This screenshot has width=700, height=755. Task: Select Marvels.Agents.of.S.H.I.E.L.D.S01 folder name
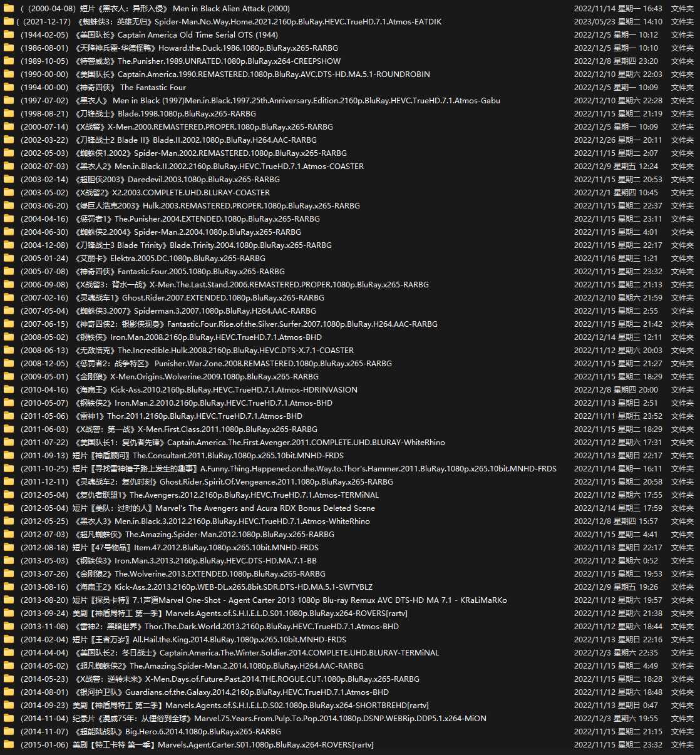(x=214, y=614)
